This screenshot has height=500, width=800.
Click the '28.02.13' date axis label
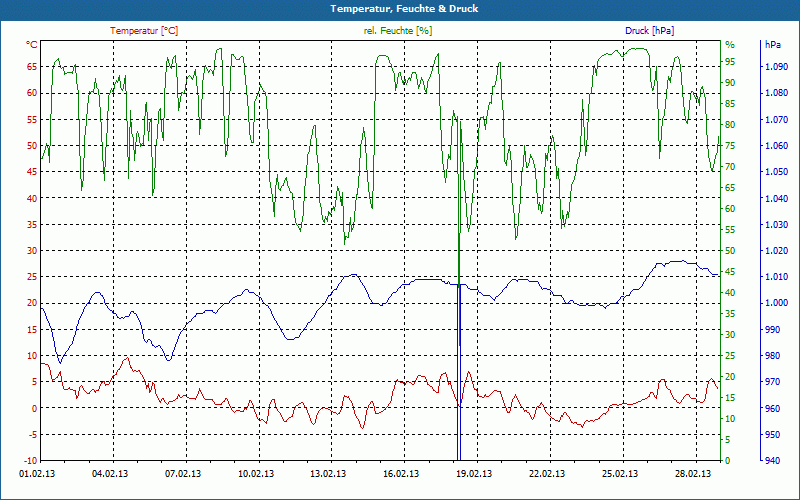coord(693,474)
